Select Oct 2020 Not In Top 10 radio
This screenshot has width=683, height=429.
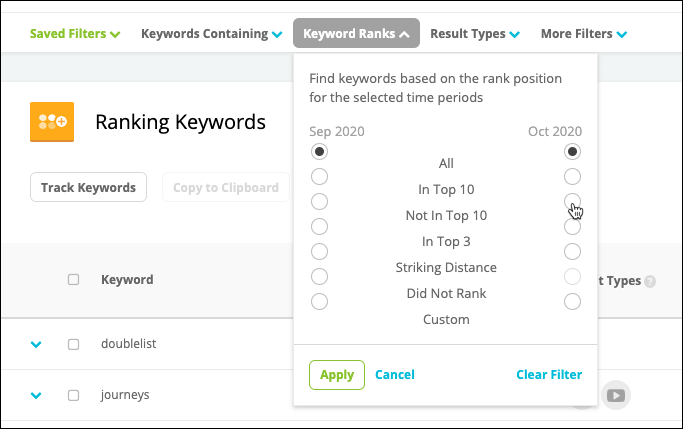coord(572,202)
